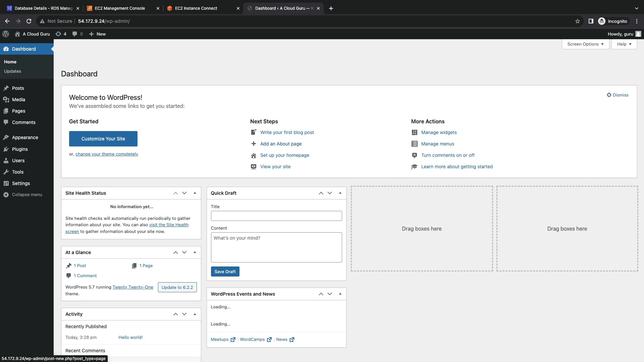The height and width of the screenshot is (362, 644).
Task: Expand the Screen Options dropdown
Action: coord(585,44)
